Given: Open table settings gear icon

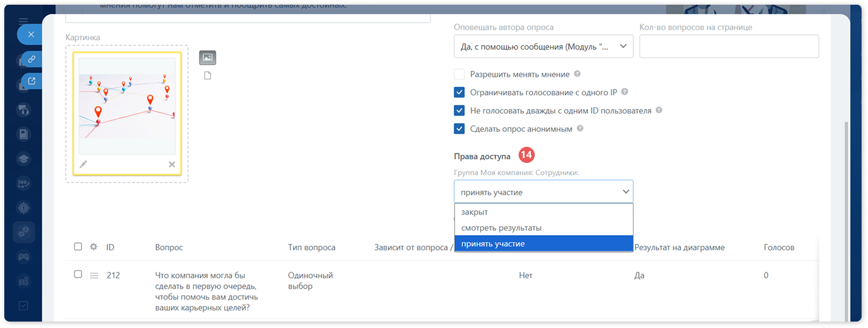Looking at the screenshot, I should pyautogui.click(x=94, y=247).
